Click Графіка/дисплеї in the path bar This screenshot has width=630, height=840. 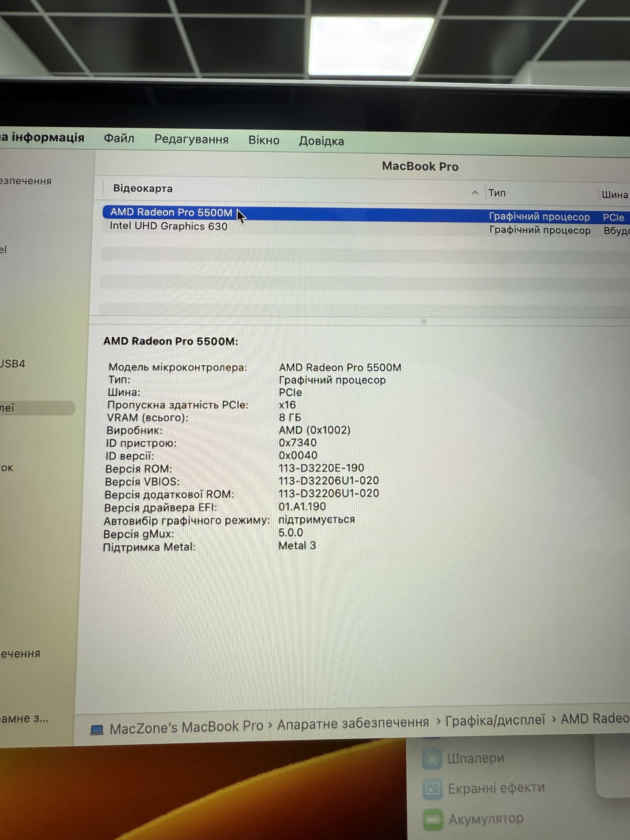495,720
